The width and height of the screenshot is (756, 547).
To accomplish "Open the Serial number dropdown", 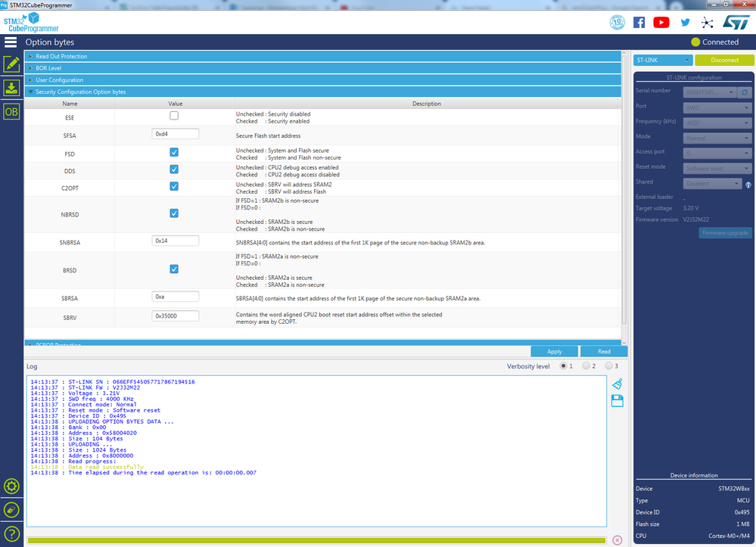I will 710,92.
